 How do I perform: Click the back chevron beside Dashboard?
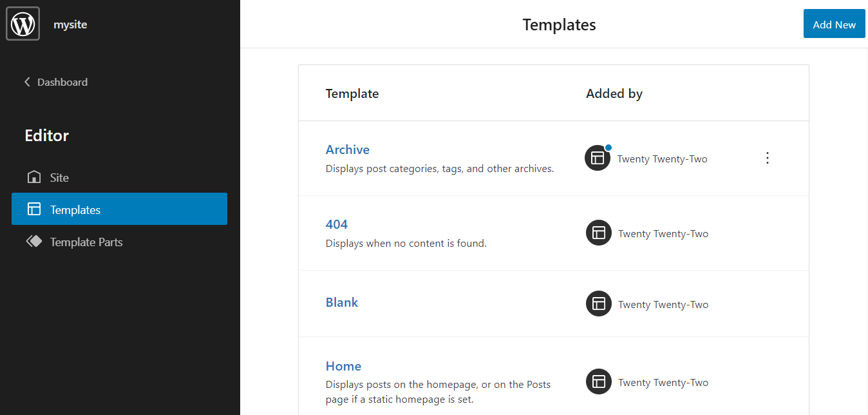[26, 82]
